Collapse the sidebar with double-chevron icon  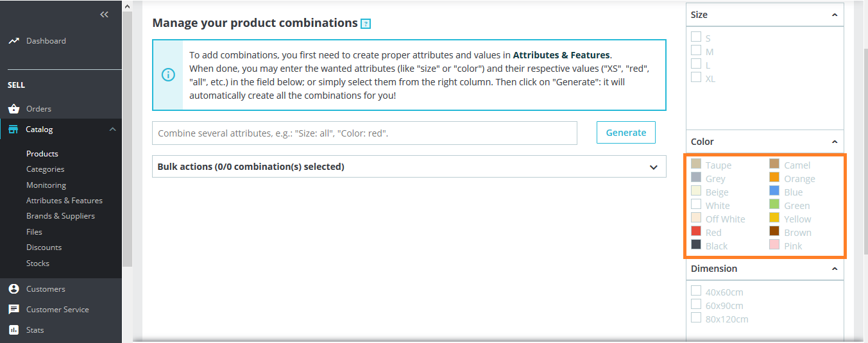click(x=105, y=15)
